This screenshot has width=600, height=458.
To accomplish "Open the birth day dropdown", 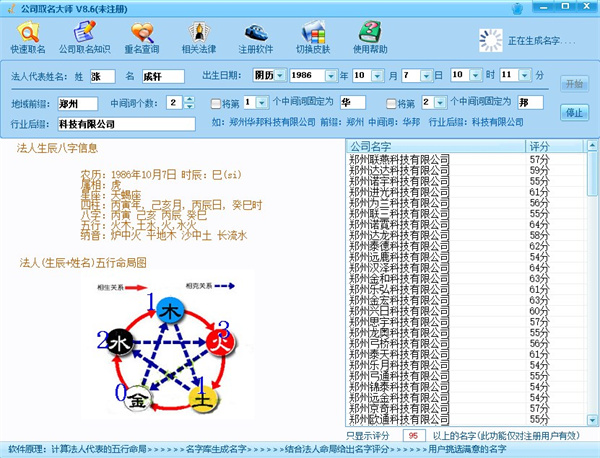I will [426, 75].
